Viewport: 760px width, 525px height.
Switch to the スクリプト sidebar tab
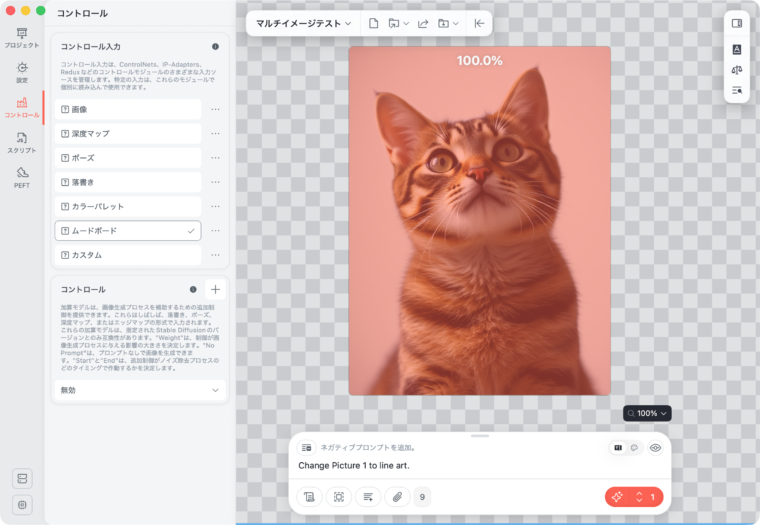22,142
